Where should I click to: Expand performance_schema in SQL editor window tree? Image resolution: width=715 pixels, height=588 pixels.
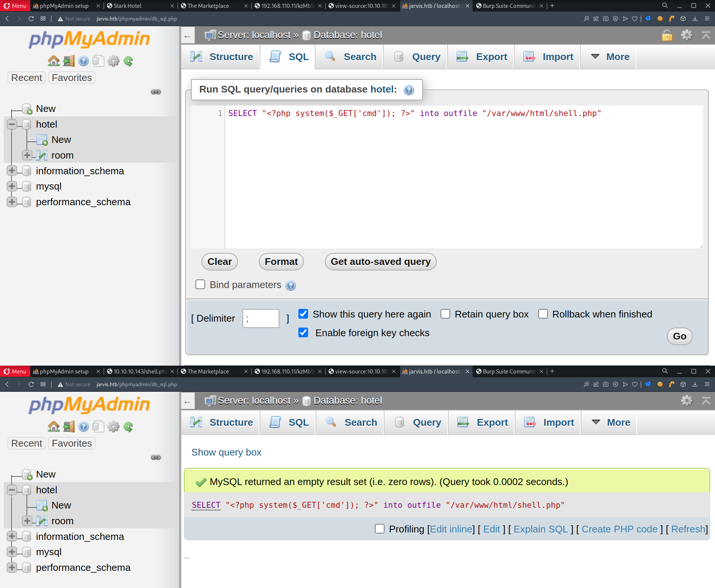(x=12, y=201)
